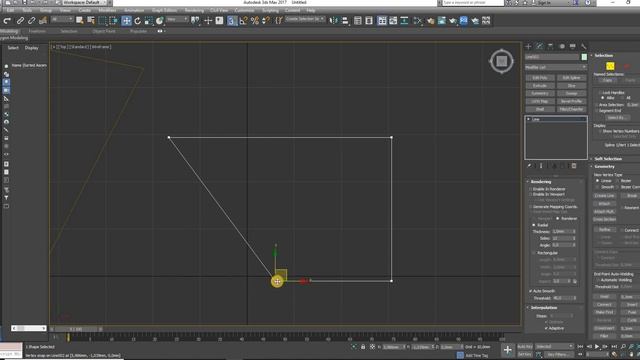Click the Bind to Space Warp icon
Image resolution: width=640 pixels, height=360 pixels.
43,20
